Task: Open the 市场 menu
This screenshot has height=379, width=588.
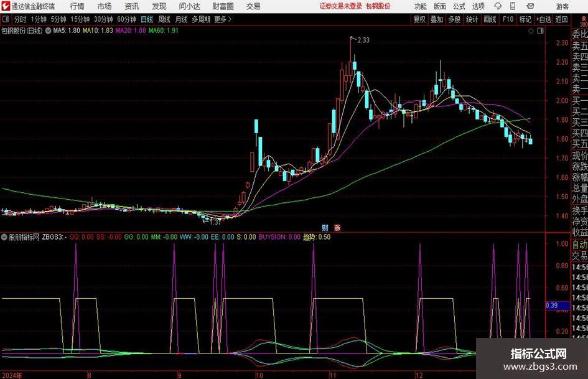Action: (x=105, y=6)
